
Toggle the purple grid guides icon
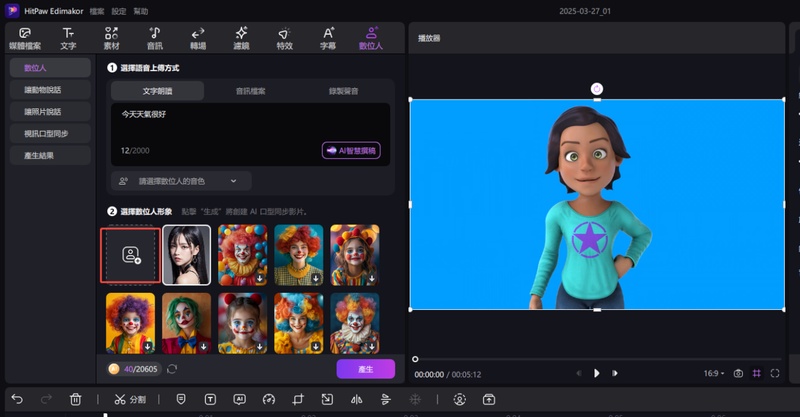coord(757,374)
